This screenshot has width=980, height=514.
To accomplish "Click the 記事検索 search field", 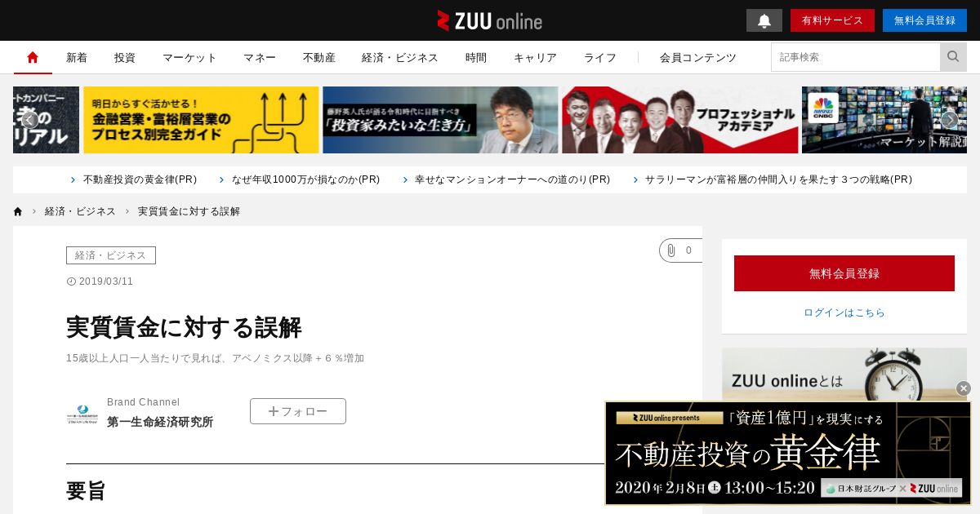I will click(x=855, y=57).
